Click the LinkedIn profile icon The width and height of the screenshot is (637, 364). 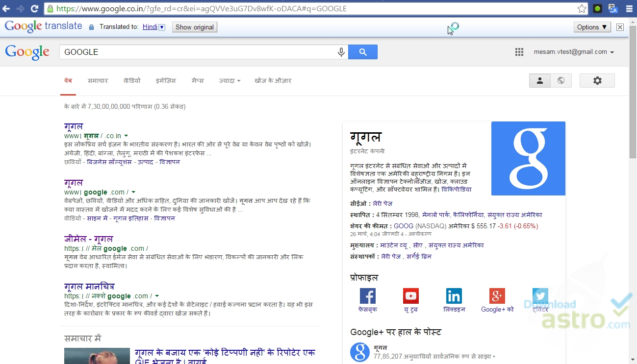454,296
